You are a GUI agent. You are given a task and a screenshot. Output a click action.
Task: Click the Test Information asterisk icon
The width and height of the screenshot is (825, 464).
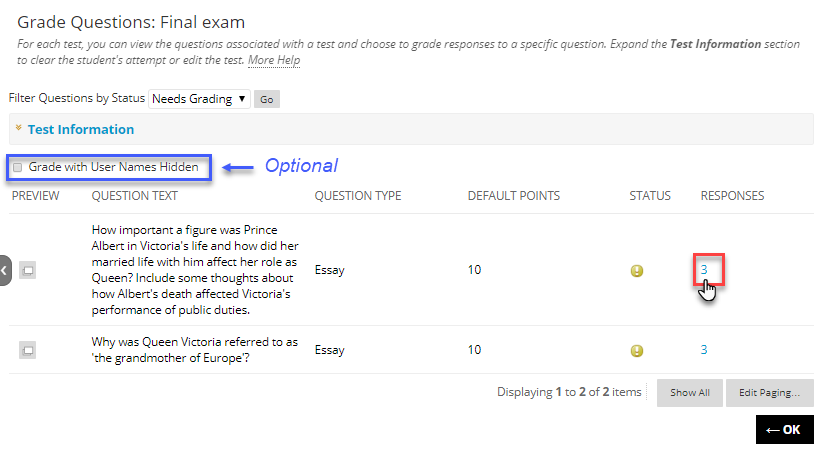pyautogui.click(x=18, y=130)
